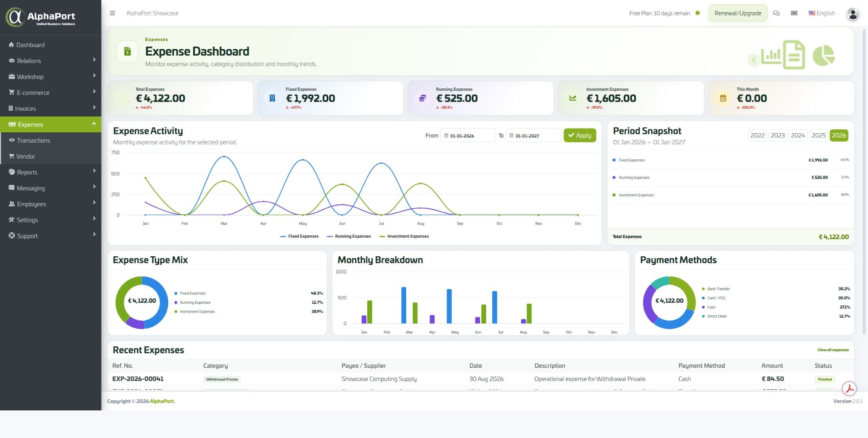Image resolution: width=868 pixels, height=438 pixels.
Task: Click the Expense Dashboard header invoice icon
Action: pos(127,52)
